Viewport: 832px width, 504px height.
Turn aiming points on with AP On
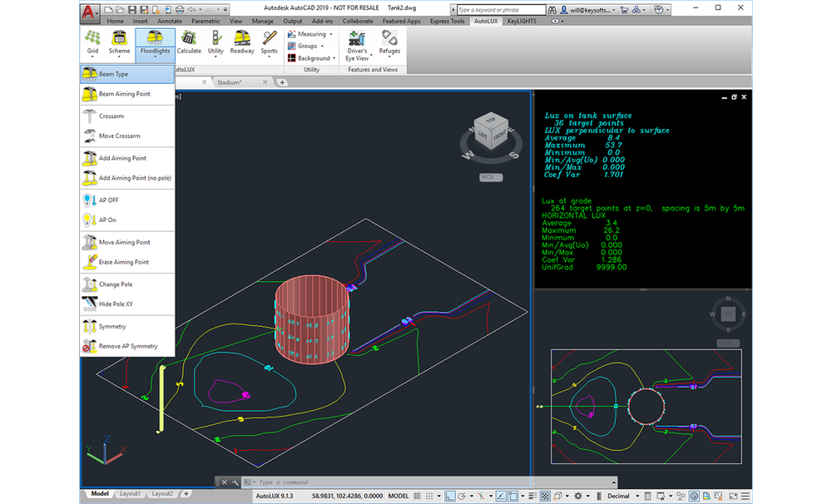click(x=127, y=220)
